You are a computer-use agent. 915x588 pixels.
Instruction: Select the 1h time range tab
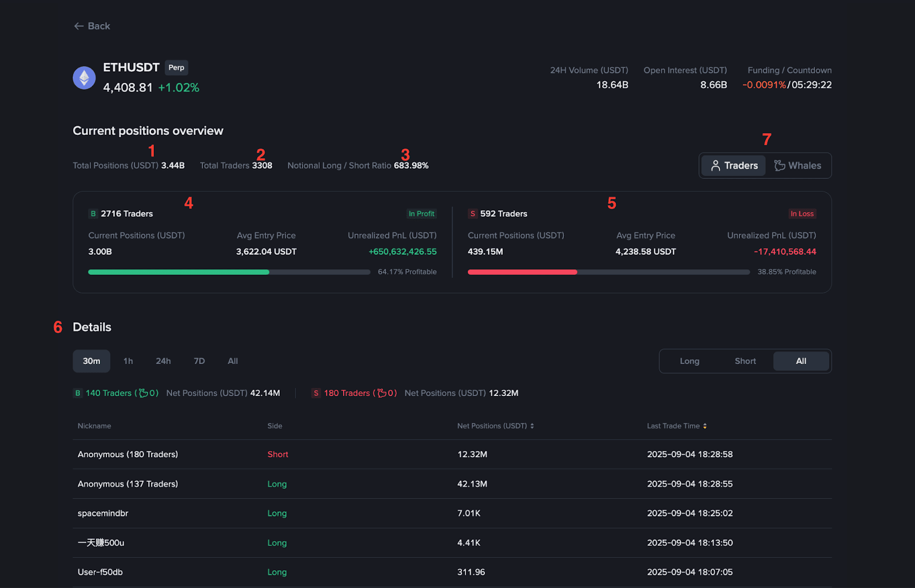(128, 361)
